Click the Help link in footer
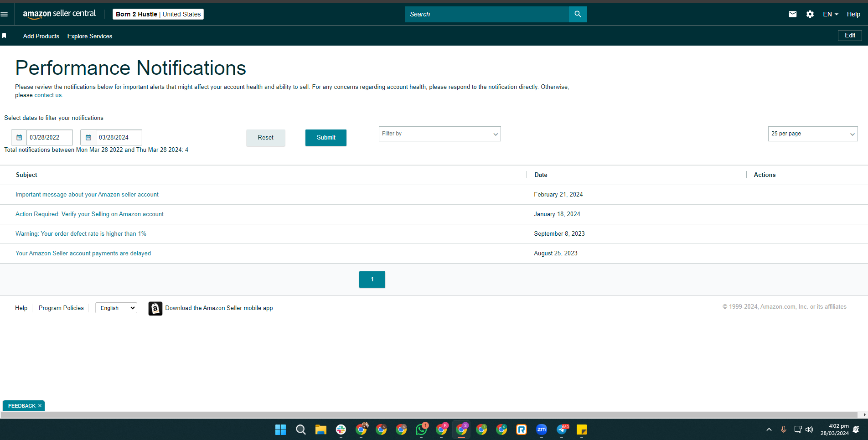 click(21, 308)
